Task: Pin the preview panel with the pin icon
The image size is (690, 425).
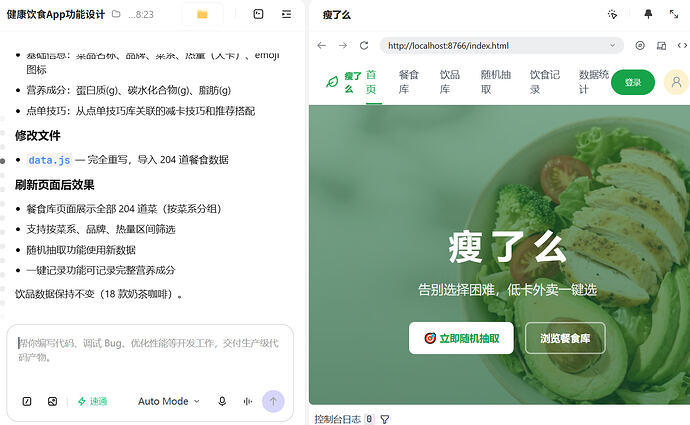Action: point(648,14)
